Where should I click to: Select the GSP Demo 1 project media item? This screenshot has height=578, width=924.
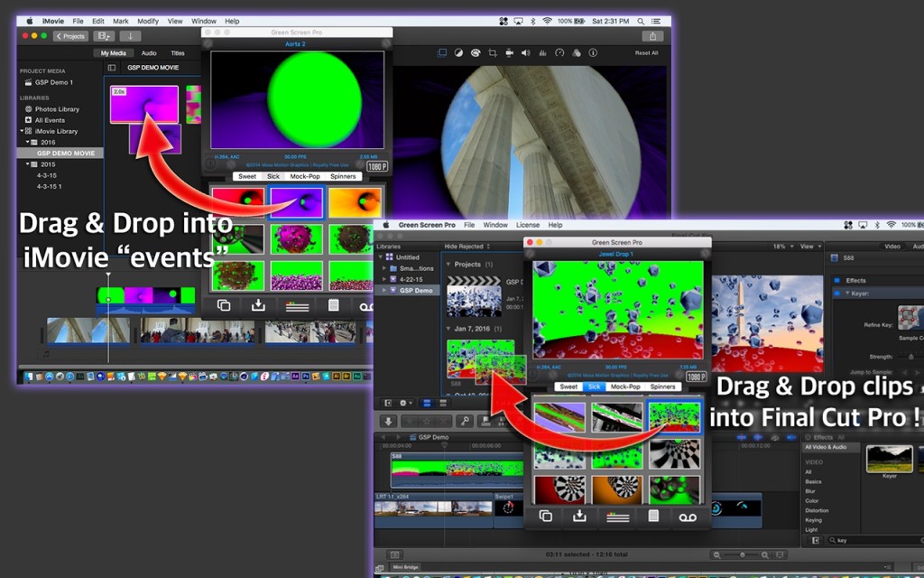point(54,82)
